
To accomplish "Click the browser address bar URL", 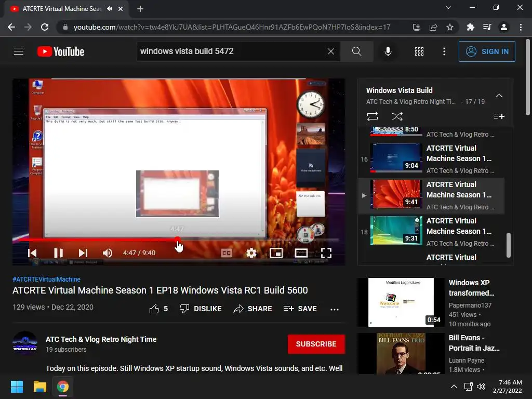I will 232,27.
